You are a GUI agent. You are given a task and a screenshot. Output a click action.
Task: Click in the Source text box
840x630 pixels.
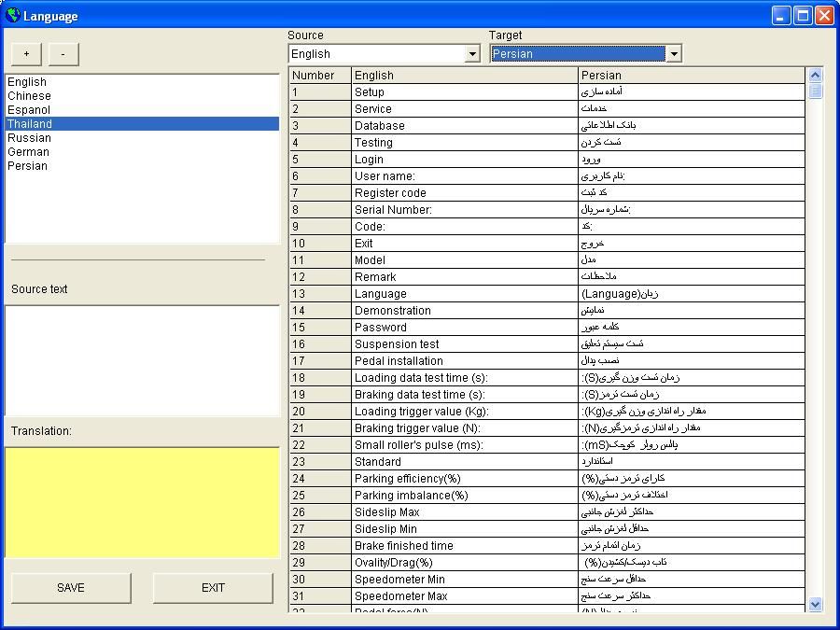coord(142,360)
